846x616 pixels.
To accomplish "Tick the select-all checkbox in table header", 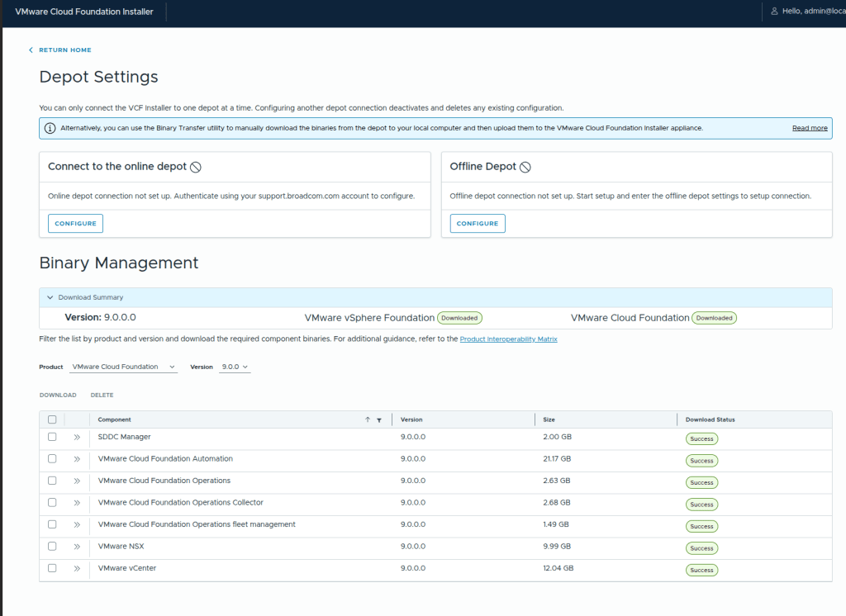I will (52, 419).
